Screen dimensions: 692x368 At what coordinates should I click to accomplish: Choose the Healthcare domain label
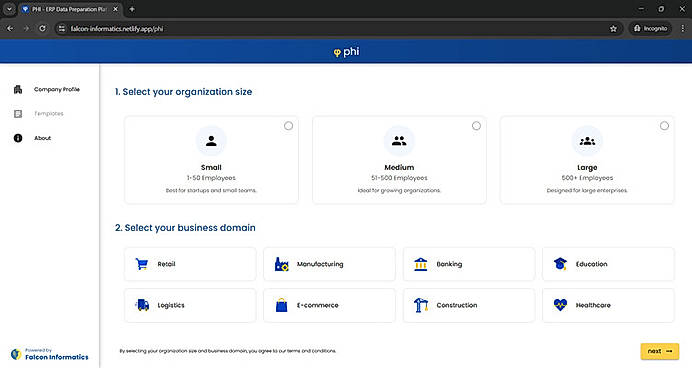tap(593, 305)
